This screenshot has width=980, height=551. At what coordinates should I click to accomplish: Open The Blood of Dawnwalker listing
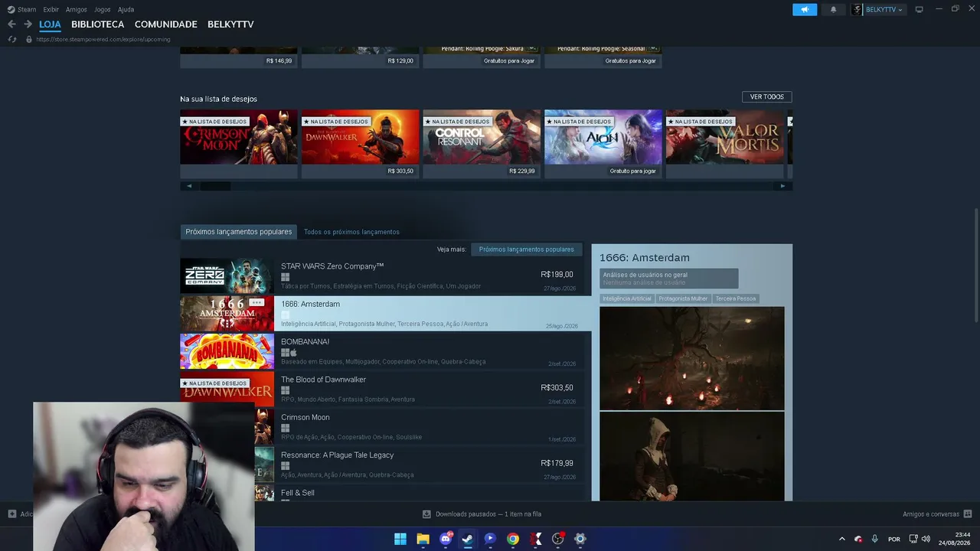pos(382,389)
